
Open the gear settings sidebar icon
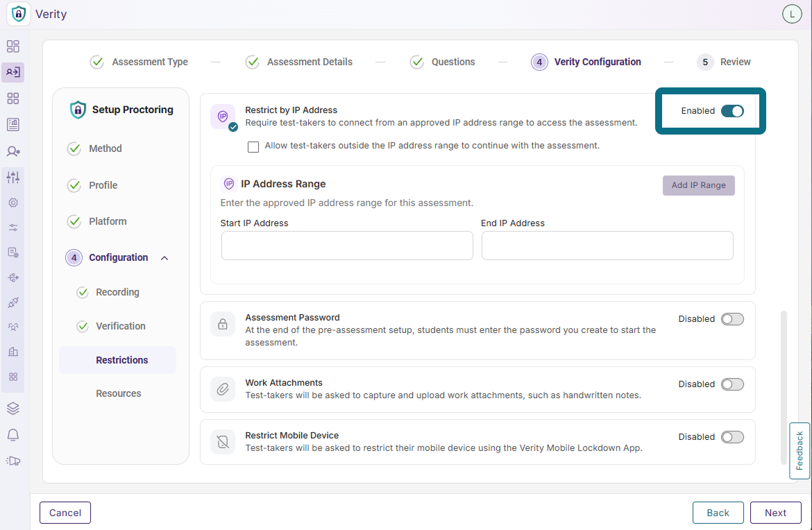(13, 203)
